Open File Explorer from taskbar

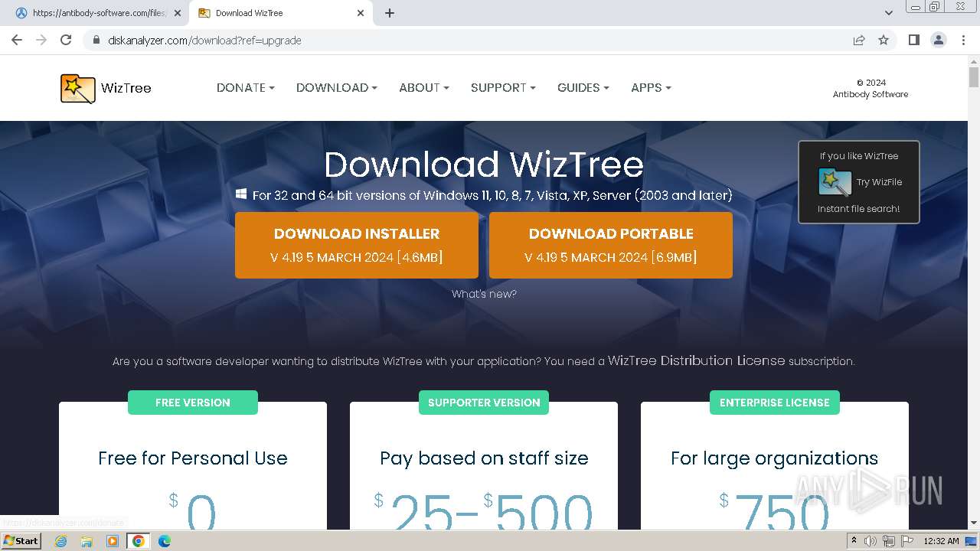point(87,541)
